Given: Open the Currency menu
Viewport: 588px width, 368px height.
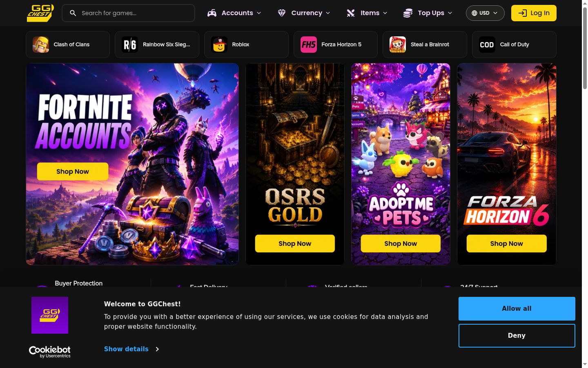Looking at the screenshot, I should pyautogui.click(x=304, y=13).
